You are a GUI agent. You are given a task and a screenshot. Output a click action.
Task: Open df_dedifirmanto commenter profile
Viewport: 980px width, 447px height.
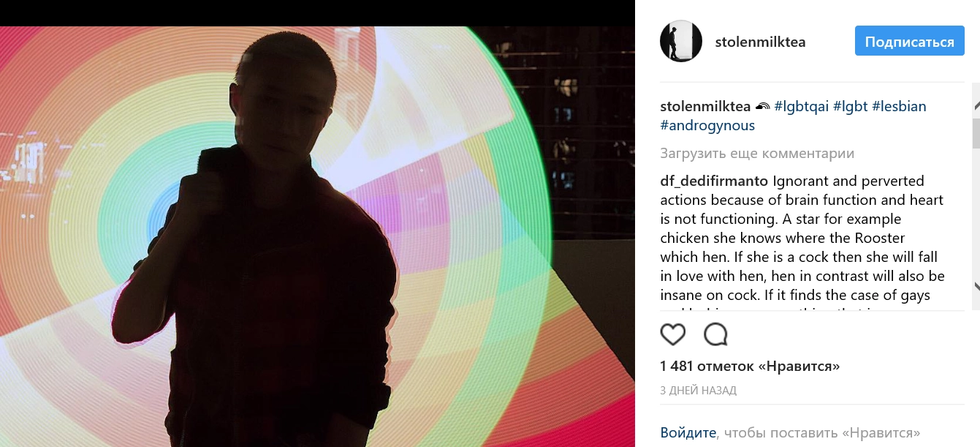pos(714,181)
